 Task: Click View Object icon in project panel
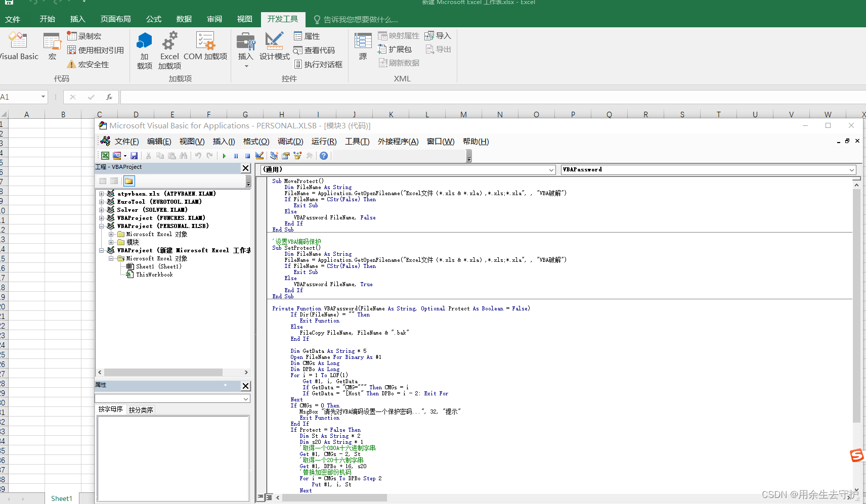click(115, 181)
